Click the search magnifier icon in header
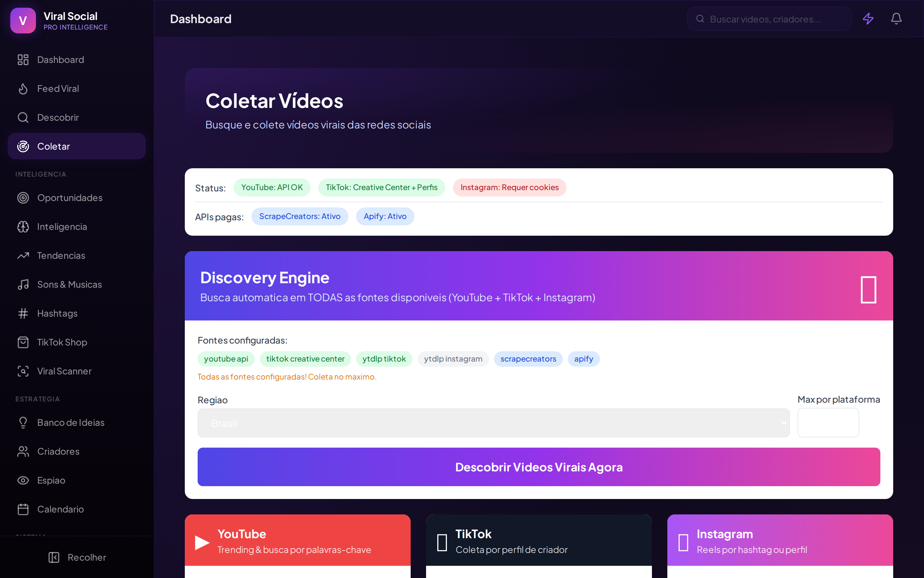 tap(700, 19)
